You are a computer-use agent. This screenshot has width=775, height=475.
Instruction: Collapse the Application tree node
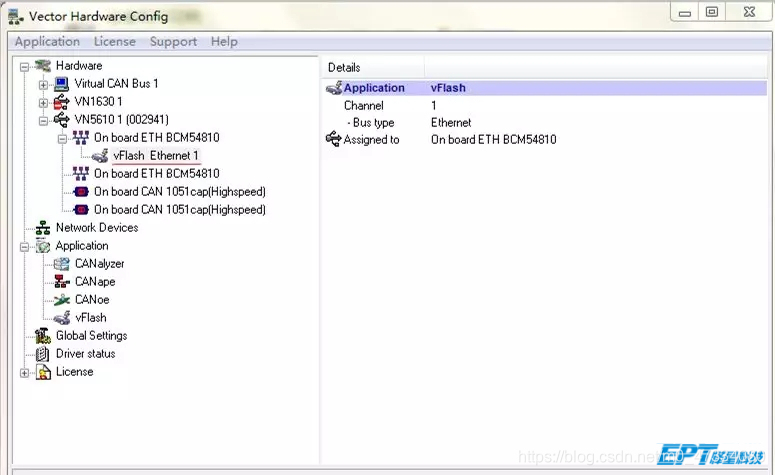click(24, 247)
